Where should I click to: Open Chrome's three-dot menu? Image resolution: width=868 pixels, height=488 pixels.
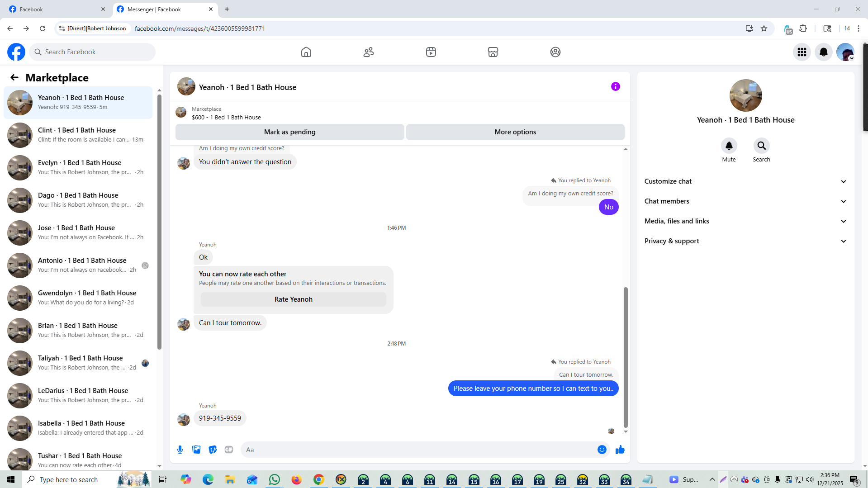[859, 28]
